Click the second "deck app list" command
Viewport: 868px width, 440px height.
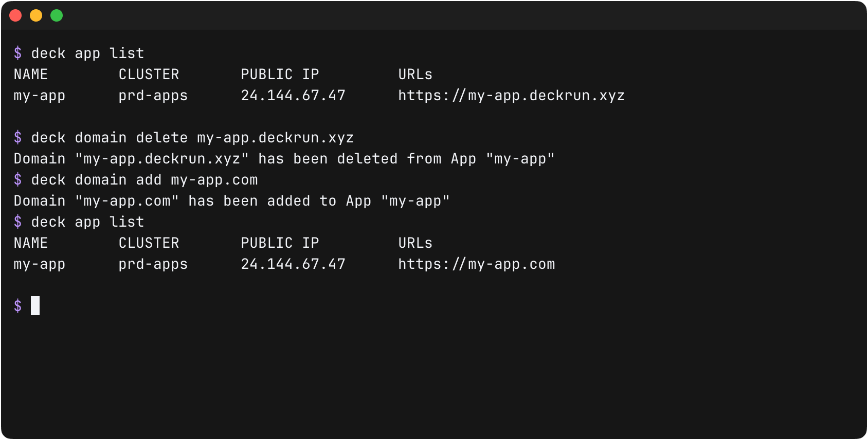click(x=87, y=222)
